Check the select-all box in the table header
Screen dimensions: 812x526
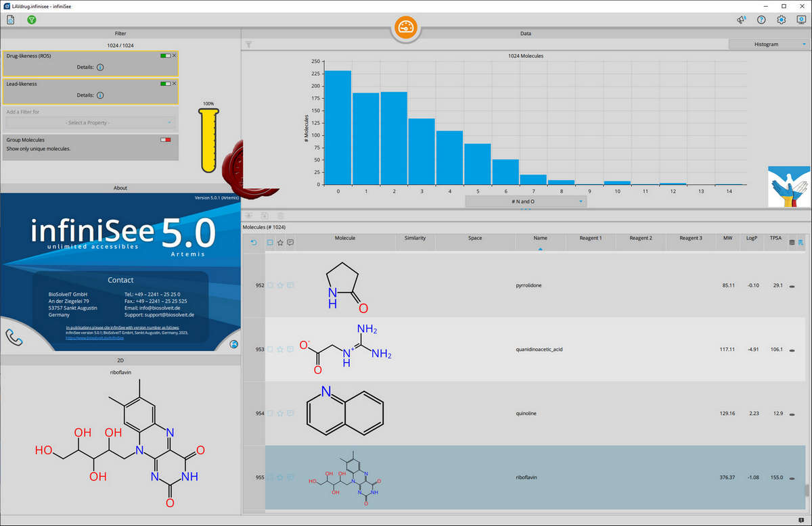point(271,242)
